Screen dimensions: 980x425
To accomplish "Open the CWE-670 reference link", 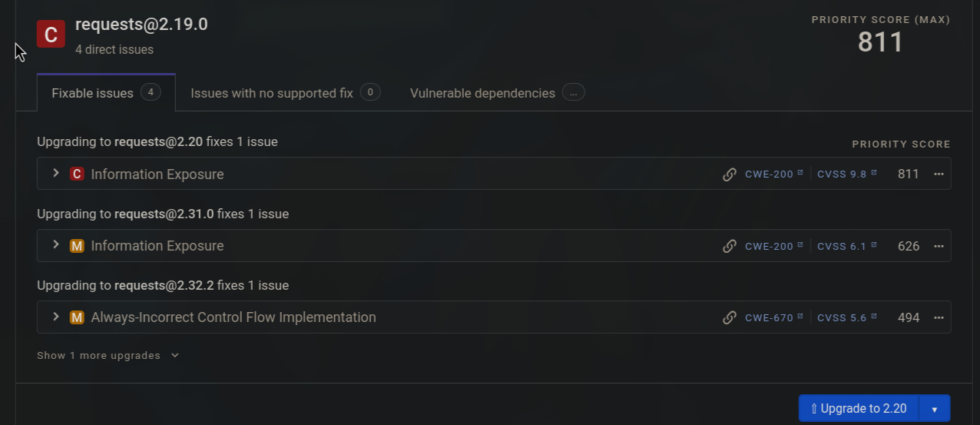I will 773,317.
